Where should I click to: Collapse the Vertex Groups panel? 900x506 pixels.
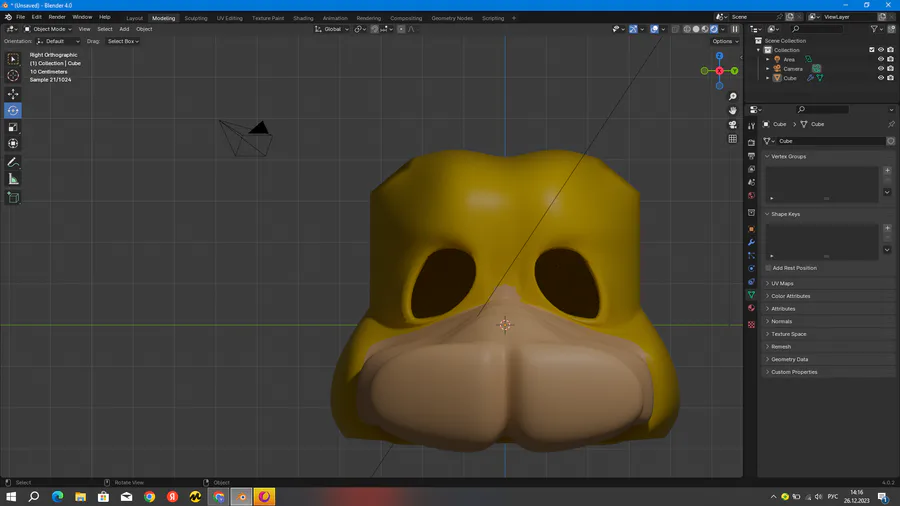[767, 157]
